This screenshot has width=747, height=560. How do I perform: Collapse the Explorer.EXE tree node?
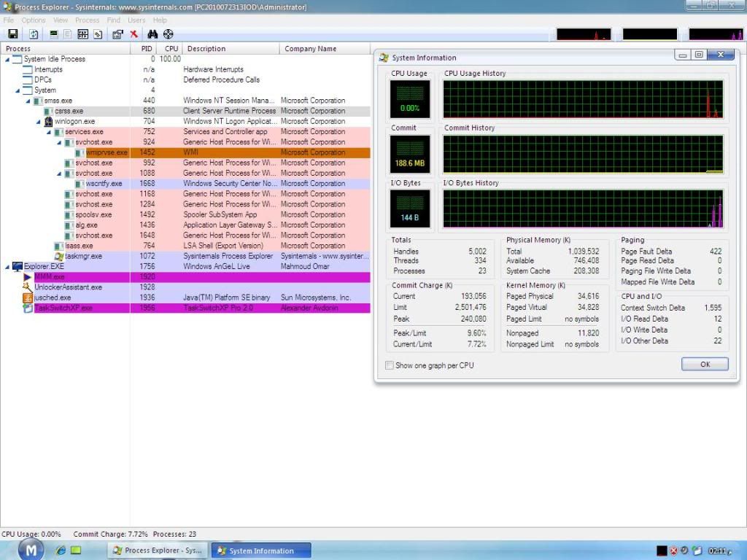coord(7,267)
